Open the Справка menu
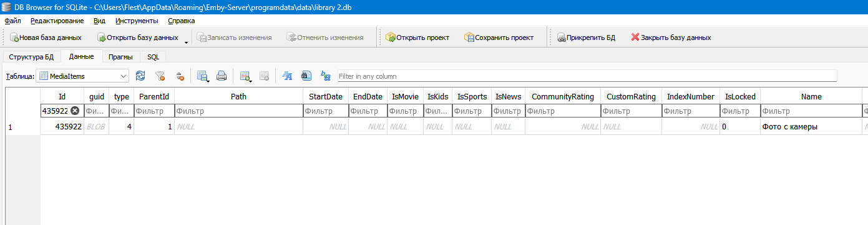Screen dimensions: 868x225 tap(181, 21)
